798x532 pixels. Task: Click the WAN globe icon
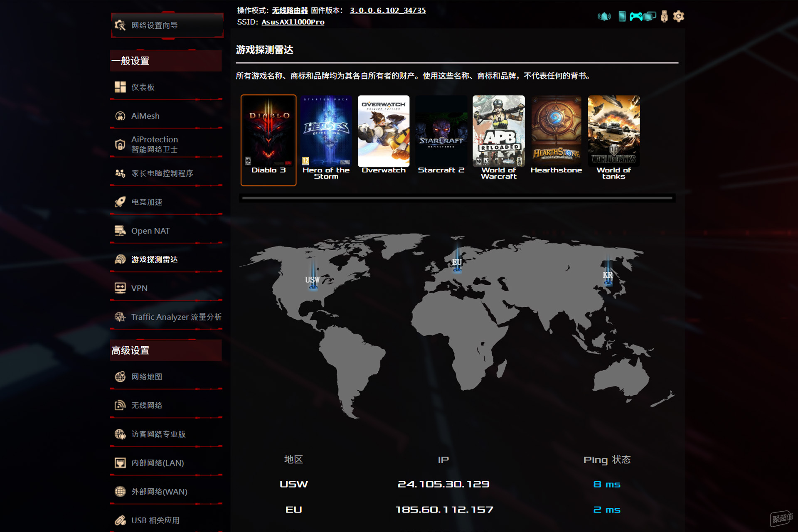(x=120, y=491)
